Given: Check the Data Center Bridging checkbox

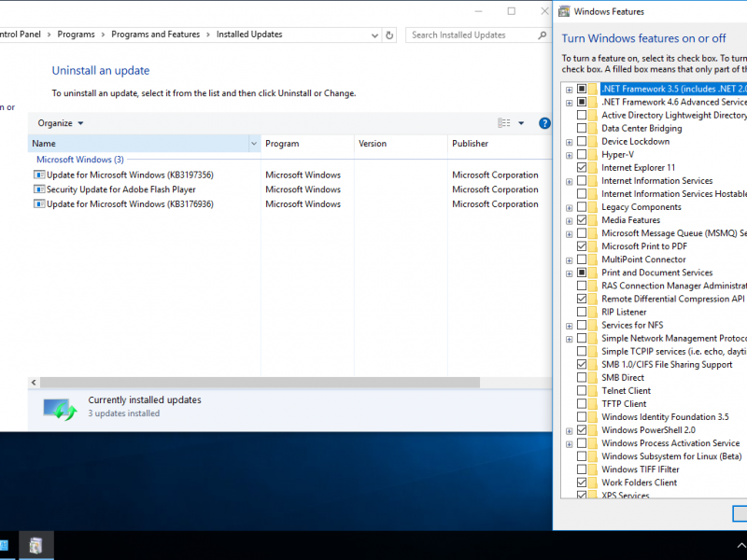Looking at the screenshot, I should tap(582, 129).
